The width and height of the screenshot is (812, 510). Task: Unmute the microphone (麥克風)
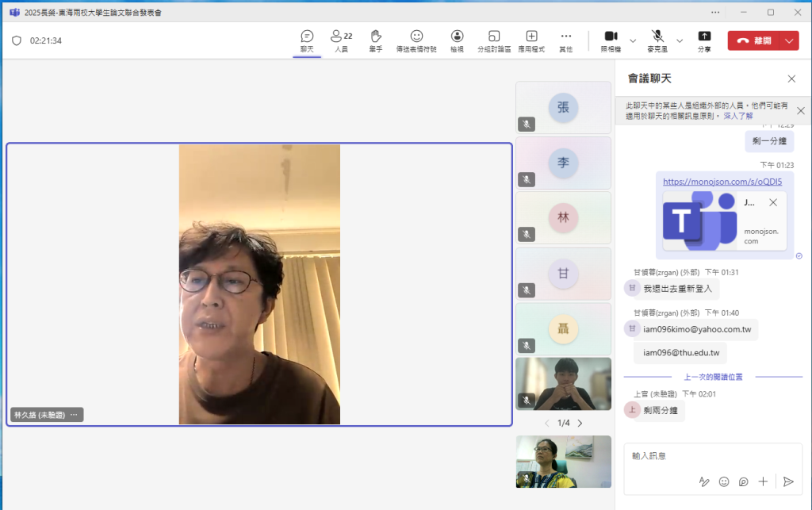point(657,41)
